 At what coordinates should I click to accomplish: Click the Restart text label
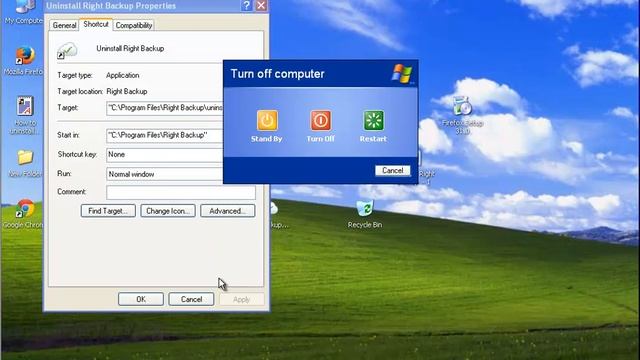click(373, 139)
